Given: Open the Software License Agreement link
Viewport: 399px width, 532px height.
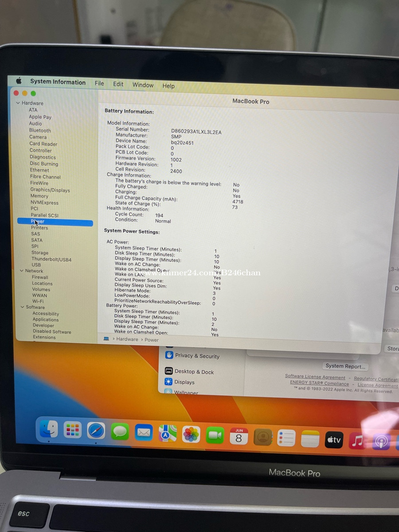Looking at the screenshot, I should (315, 377).
